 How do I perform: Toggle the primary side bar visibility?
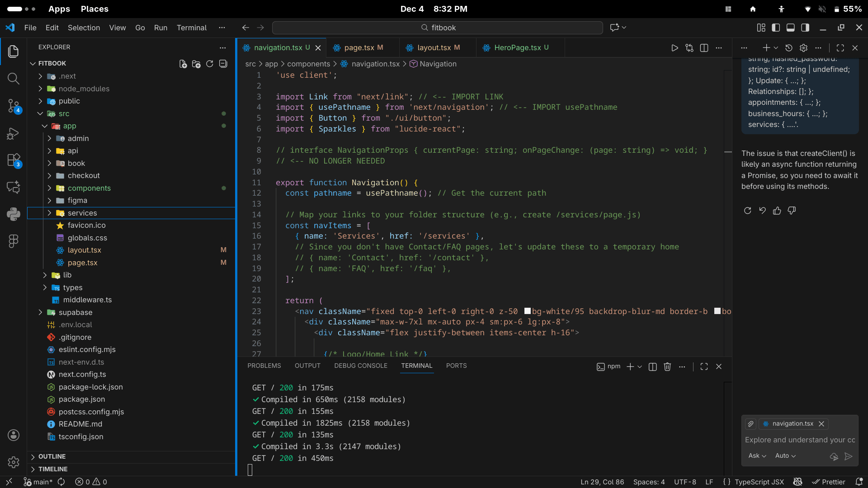click(776, 28)
